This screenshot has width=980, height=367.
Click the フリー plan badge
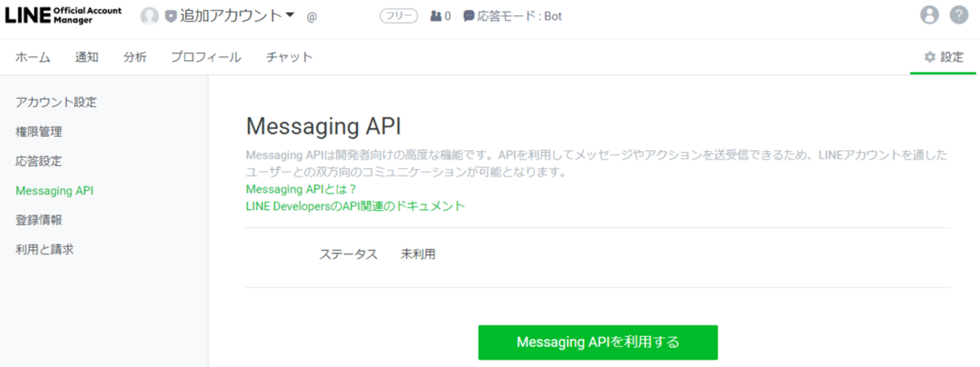398,16
